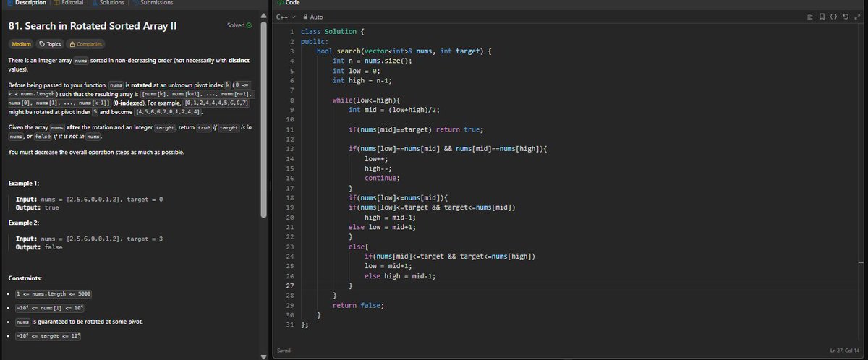Click the line returning true when nums[mid]==target
This screenshot has width=868, height=360.
416,129
